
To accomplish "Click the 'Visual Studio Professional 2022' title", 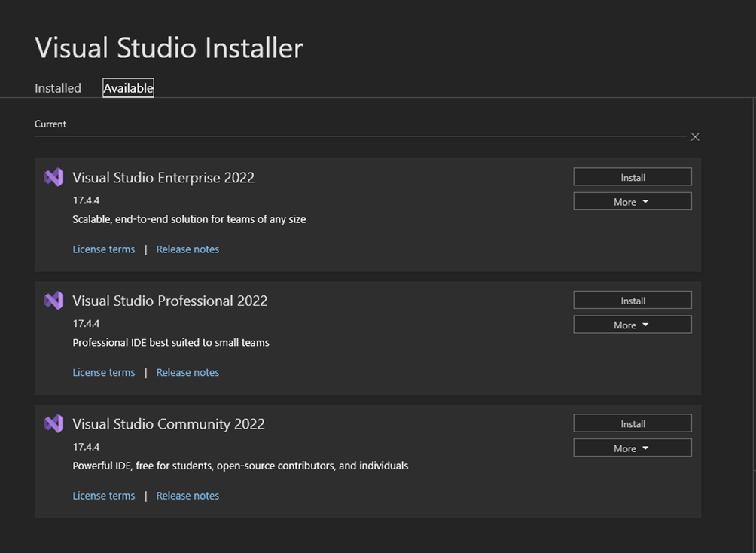I will (169, 301).
